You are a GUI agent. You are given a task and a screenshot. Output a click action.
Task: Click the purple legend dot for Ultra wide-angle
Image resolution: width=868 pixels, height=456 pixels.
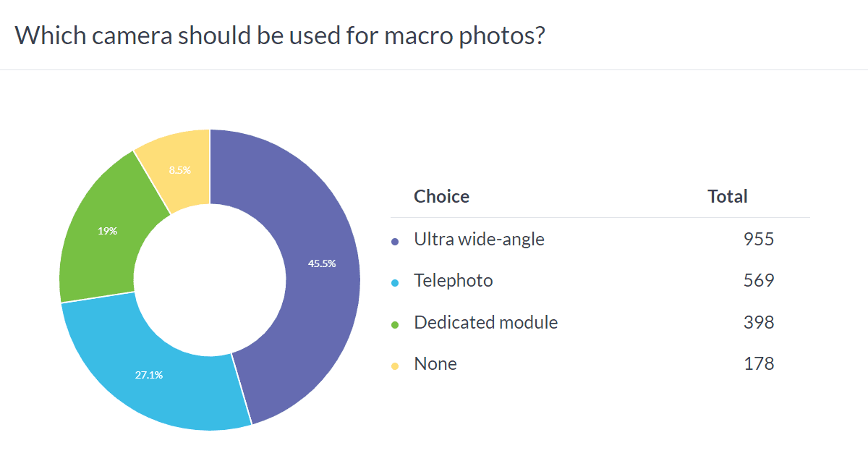pyautogui.click(x=395, y=241)
